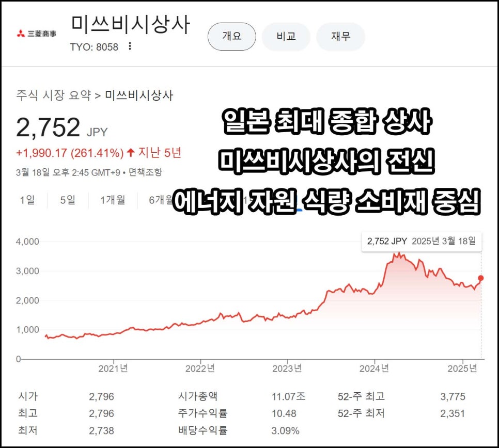Open the three-dot menu next to TYO: 8058
Image resolution: width=499 pixels, height=448 pixels.
(x=130, y=46)
